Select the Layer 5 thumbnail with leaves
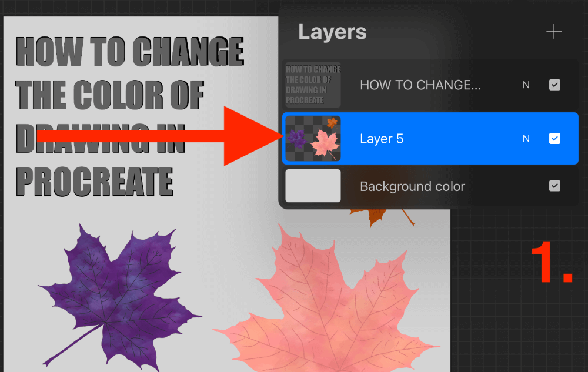Screen dimensions: 588x372 pyautogui.click(x=313, y=138)
